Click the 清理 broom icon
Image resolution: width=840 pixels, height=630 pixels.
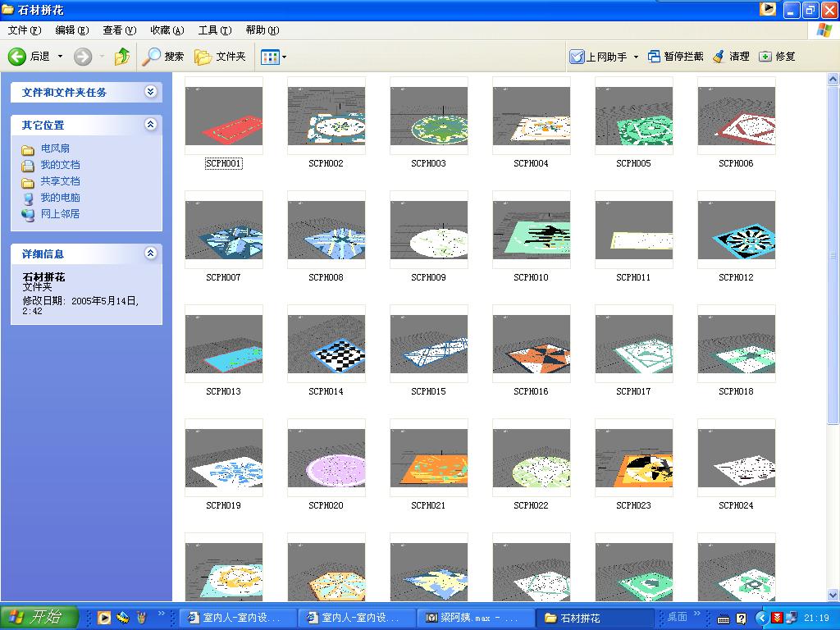719,57
